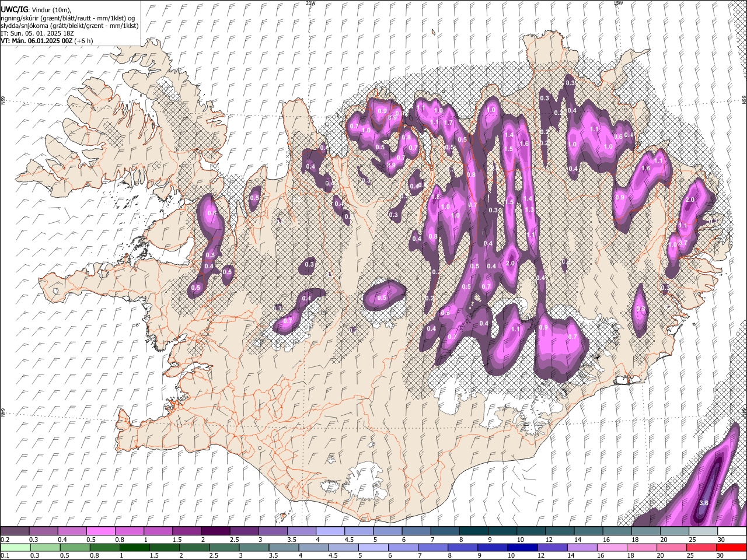Viewport: 747px width, 560px height.
Task: Click the '15W' longitude label
Action: pos(618,3)
